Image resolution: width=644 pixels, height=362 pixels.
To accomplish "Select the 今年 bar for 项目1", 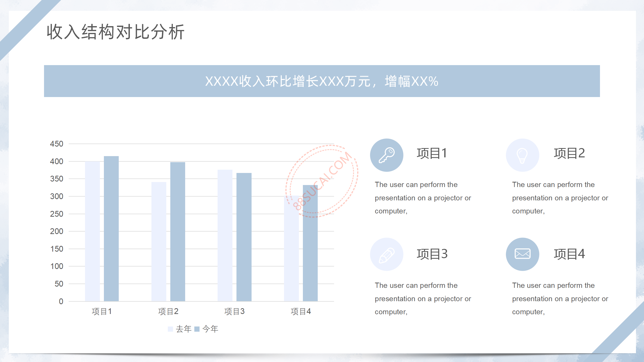I will (111, 229).
